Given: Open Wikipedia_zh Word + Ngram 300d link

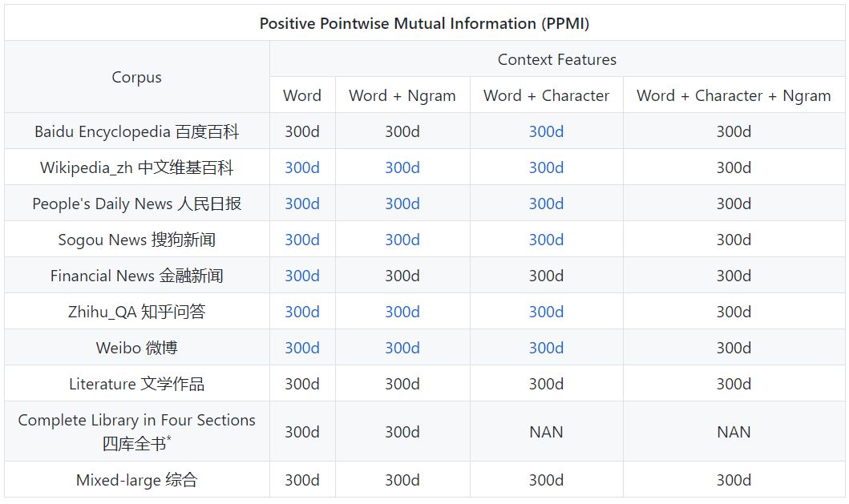Looking at the screenshot, I should coord(402,167).
